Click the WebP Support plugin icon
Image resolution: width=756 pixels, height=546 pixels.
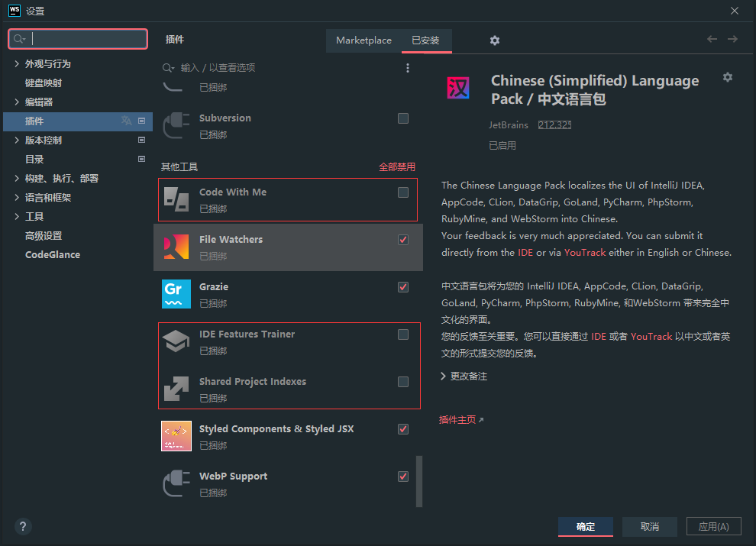tap(176, 483)
